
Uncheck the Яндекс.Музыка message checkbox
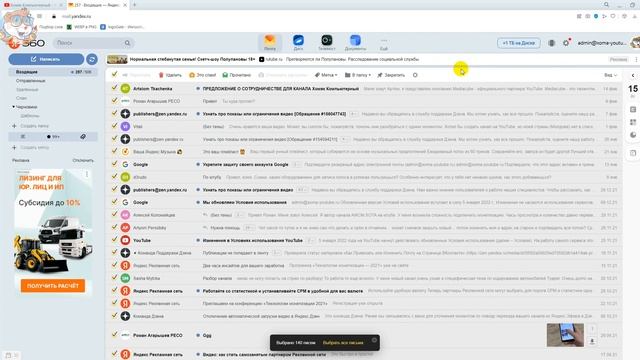pyautogui.click(x=115, y=151)
